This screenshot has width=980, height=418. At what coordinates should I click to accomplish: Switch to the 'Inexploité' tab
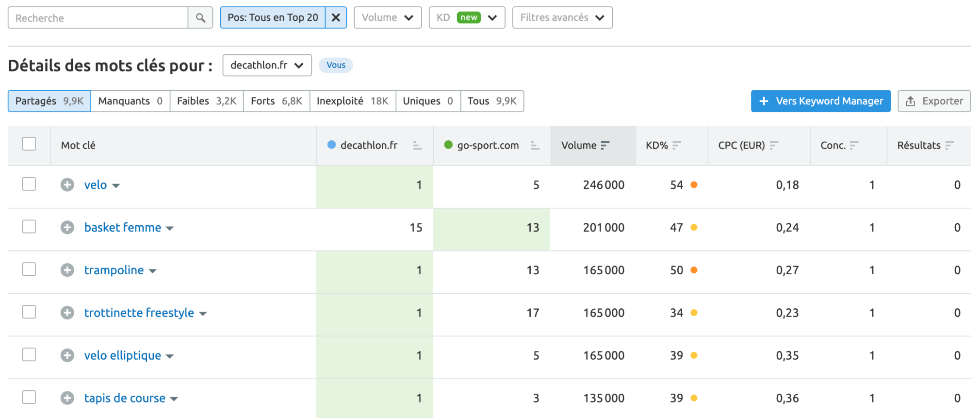pyautogui.click(x=352, y=101)
